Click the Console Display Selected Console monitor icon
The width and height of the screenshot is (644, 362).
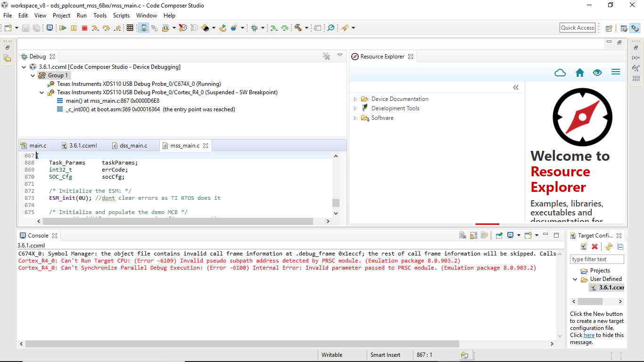510,235
